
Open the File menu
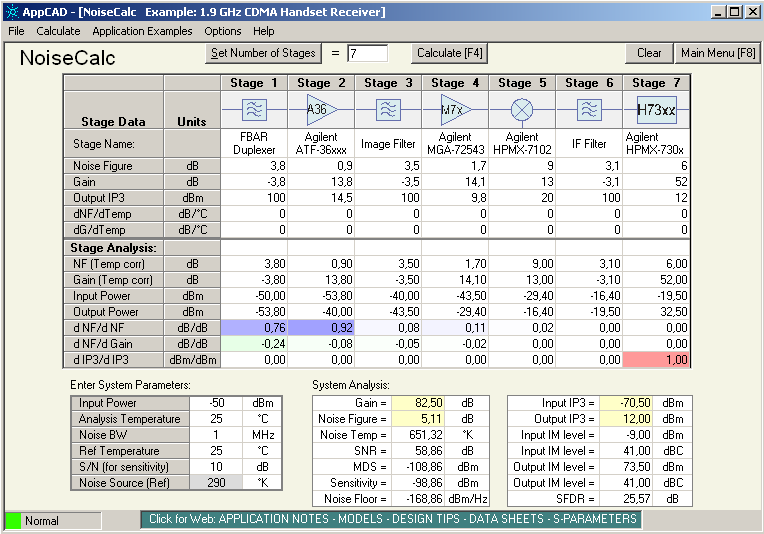point(16,31)
